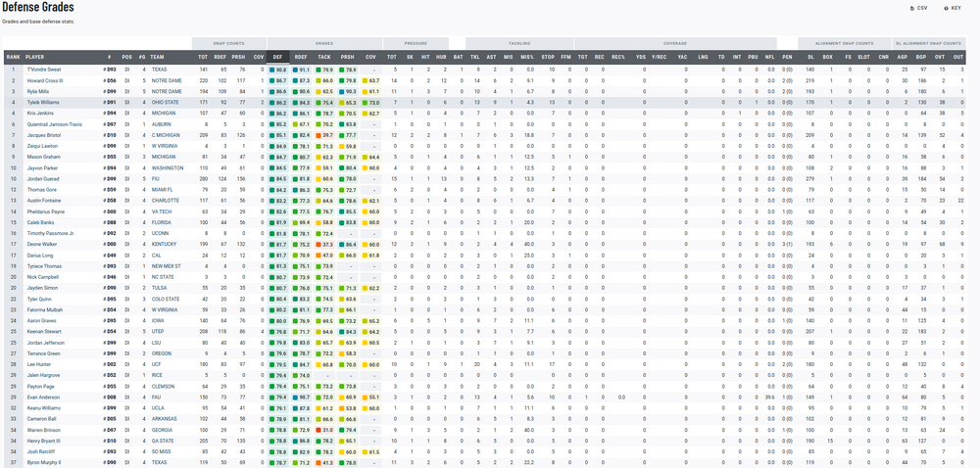Click the RANK column header

[13, 58]
